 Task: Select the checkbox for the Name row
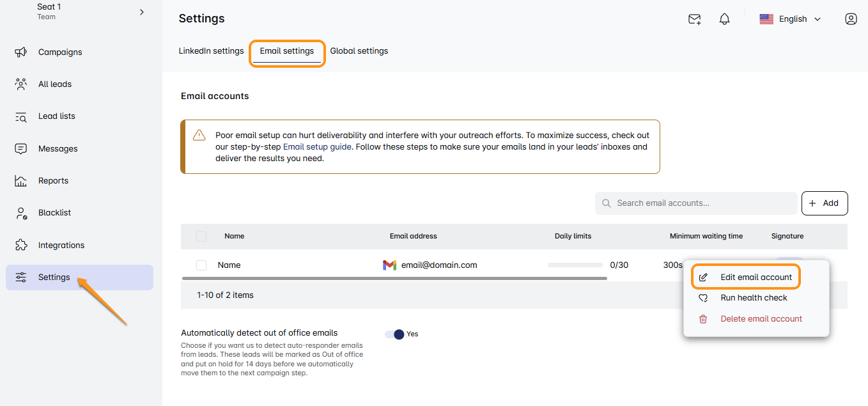pos(201,265)
